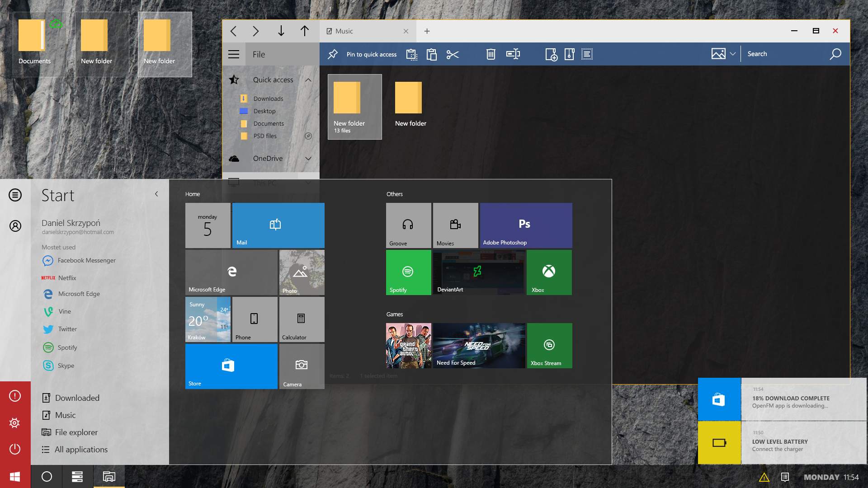The height and width of the screenshot is (488, 868).
Task: Open Documents folder on desktop
Action: point(40,44)
